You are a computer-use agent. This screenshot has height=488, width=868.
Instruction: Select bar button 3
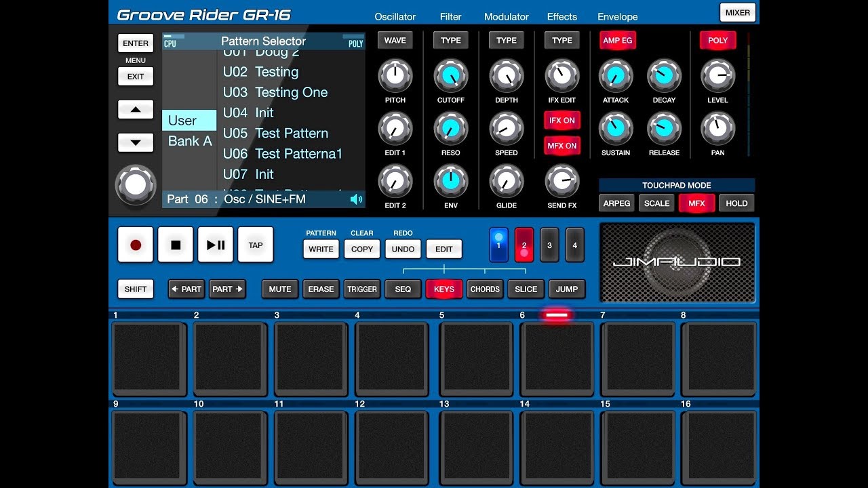[x=549, y=245]
